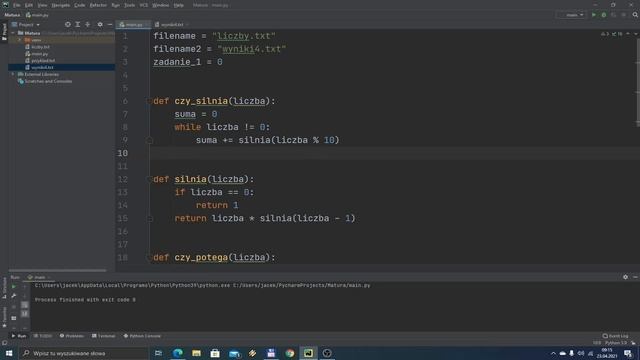640x360 pixels.
Task: Open the Python Console tool window
Action: click(x=142, y=336)
